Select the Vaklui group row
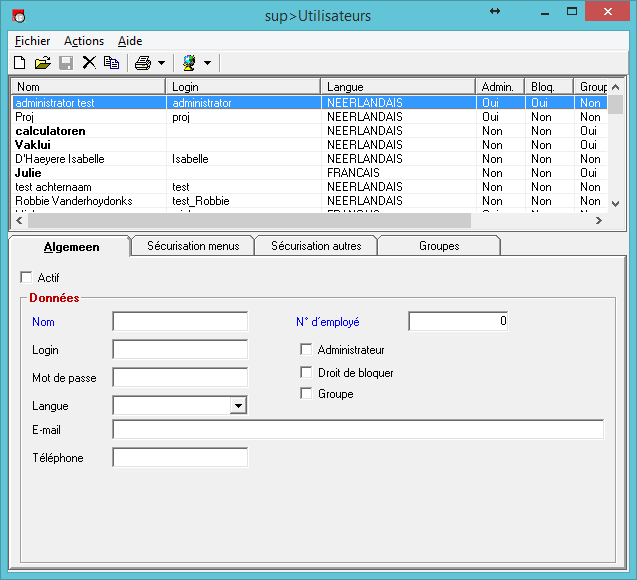Screen dimensions: 637x580 click(x=310, y=145)
